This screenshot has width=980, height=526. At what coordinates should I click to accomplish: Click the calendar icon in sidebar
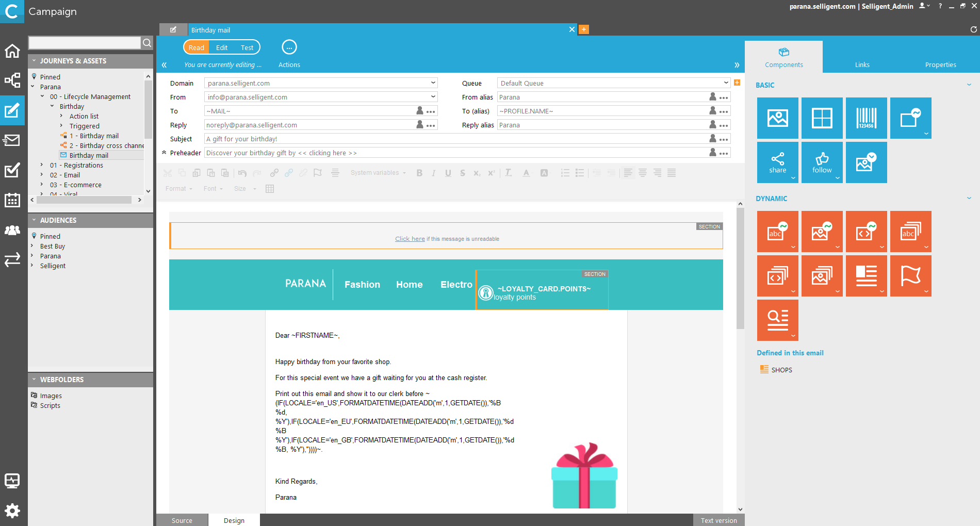coord(12,200)
